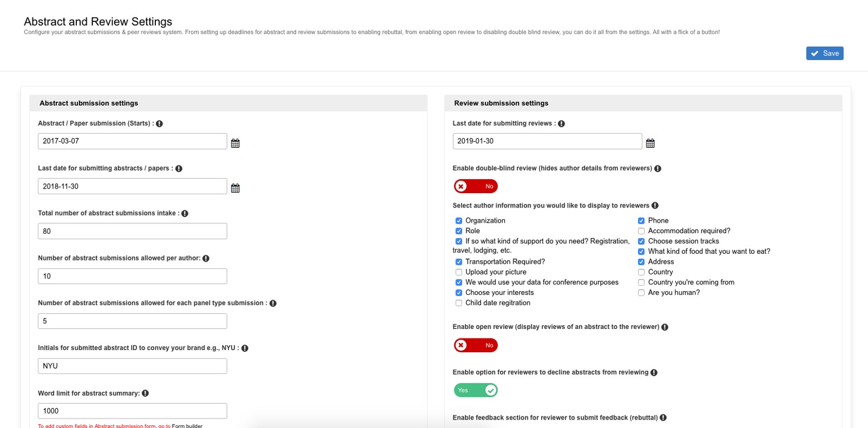Uncheck the Organization checkbox
The image size is (868, 428).
pyautogui.click(x=459, y=221)
